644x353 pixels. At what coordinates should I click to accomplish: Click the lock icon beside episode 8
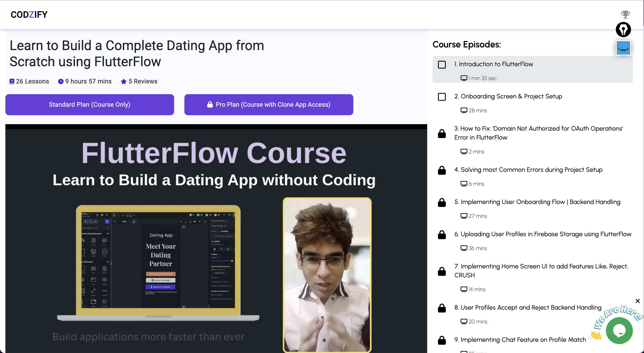tap(442, 308)
